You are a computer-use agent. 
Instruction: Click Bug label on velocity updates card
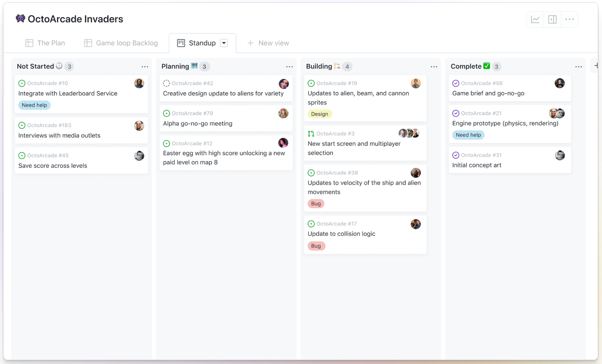[x=316, y=204]
